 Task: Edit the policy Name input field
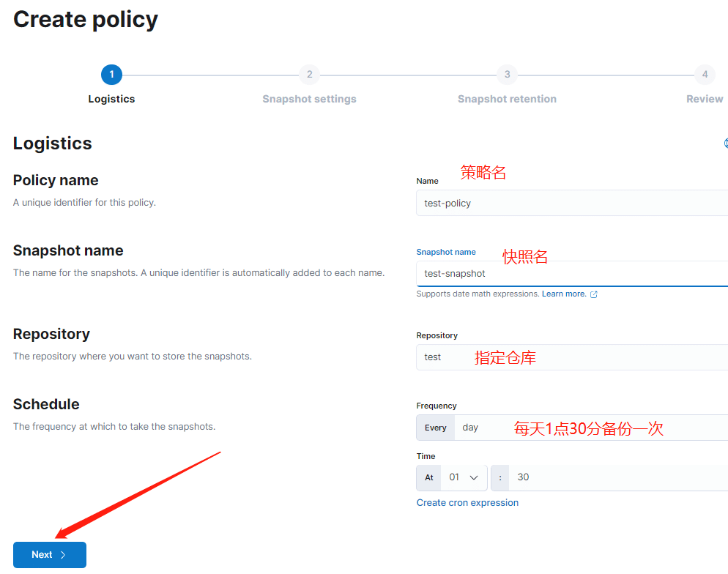click(572, 203)
